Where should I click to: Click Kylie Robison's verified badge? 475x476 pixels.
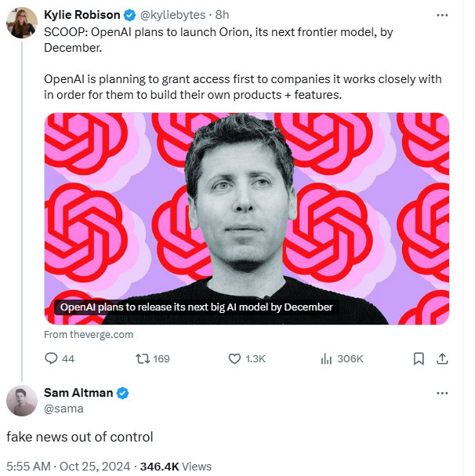(x=130, y=15)
